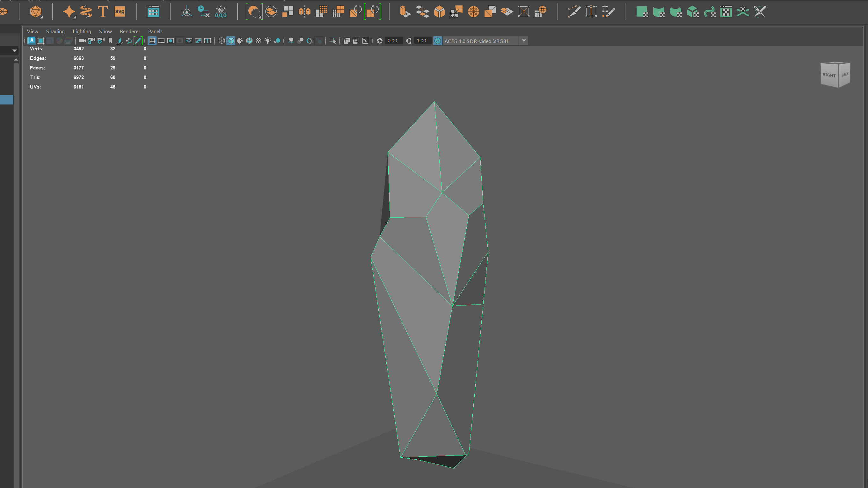The height and width of the screenshot is (488, 868).
Task: Click the Center Pivot shelf icon
Action: 186,12
